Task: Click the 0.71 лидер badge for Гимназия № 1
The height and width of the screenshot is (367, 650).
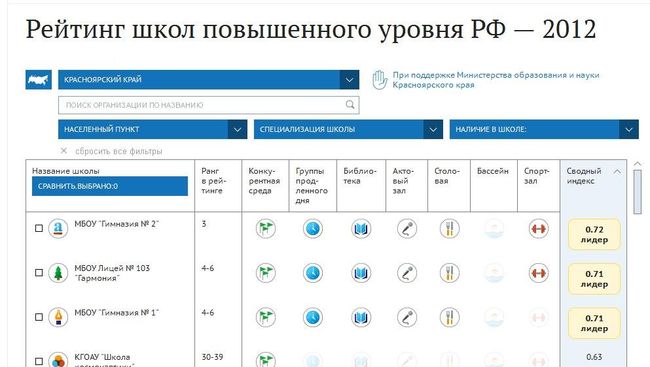Action: coord(594,323)
